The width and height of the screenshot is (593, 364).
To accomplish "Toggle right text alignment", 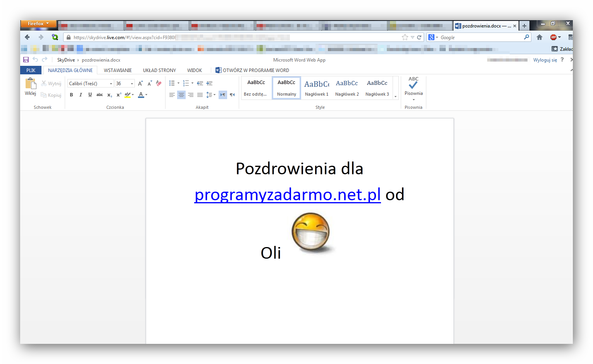I will point(191,95).
